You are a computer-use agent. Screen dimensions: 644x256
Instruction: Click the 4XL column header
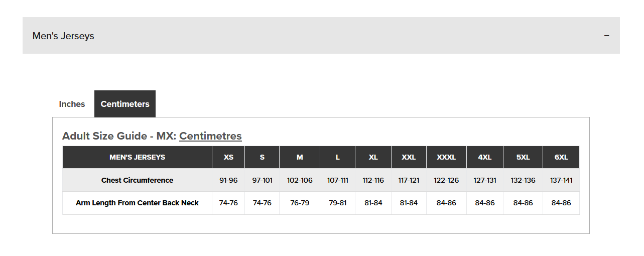pos(485,157)
